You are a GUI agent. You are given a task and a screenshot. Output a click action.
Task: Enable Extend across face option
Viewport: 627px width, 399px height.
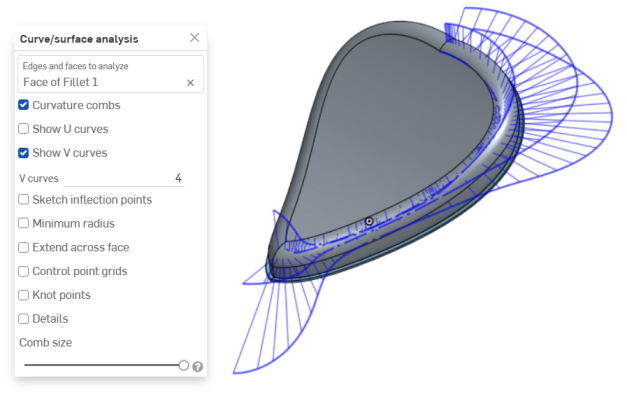pyautogui.click(x=24, y=247)
